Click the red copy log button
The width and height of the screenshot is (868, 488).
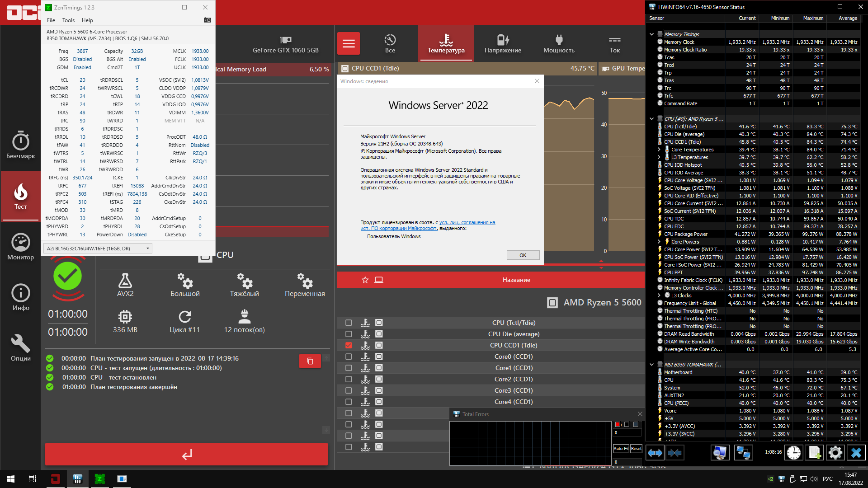310,361
